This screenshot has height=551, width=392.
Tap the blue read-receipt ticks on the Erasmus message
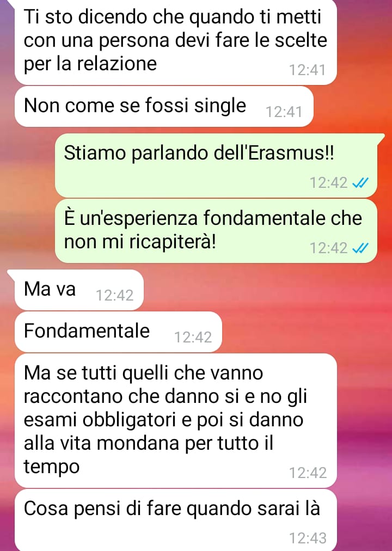360,183
